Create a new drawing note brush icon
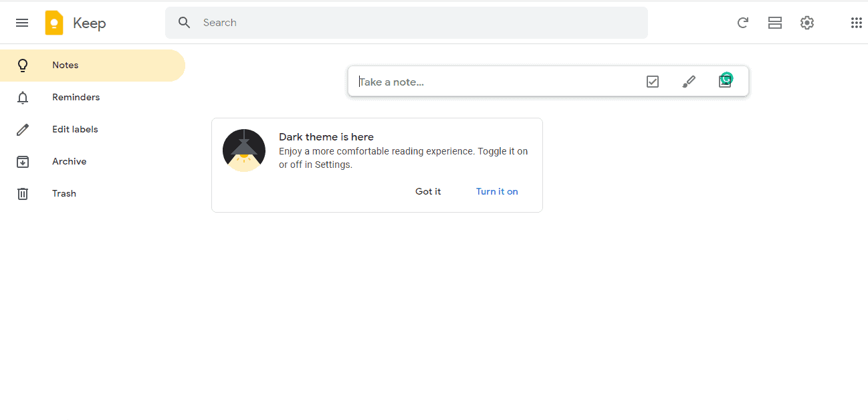The width and height of the screenshot is (868, 420). pyautogui.click(x=689, y=82)
